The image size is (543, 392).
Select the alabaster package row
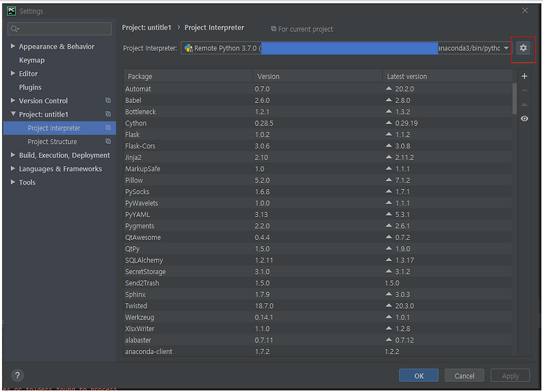point(318,340)
